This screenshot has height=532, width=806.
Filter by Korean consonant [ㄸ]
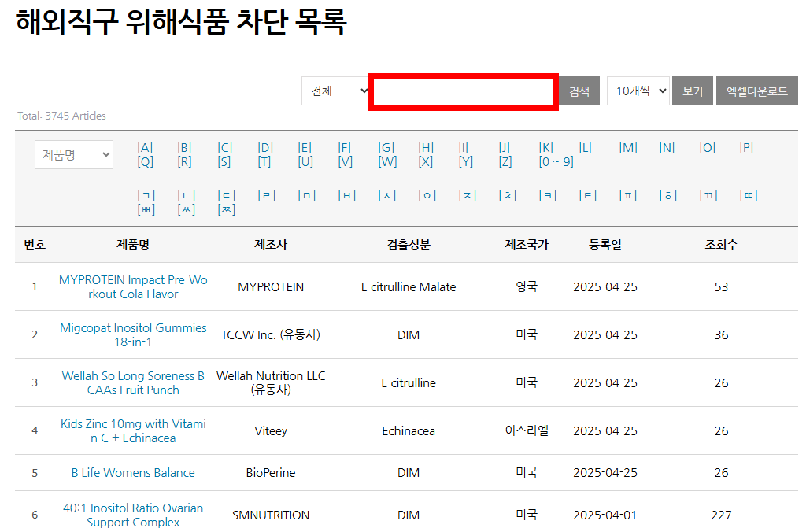pos(749,195)
